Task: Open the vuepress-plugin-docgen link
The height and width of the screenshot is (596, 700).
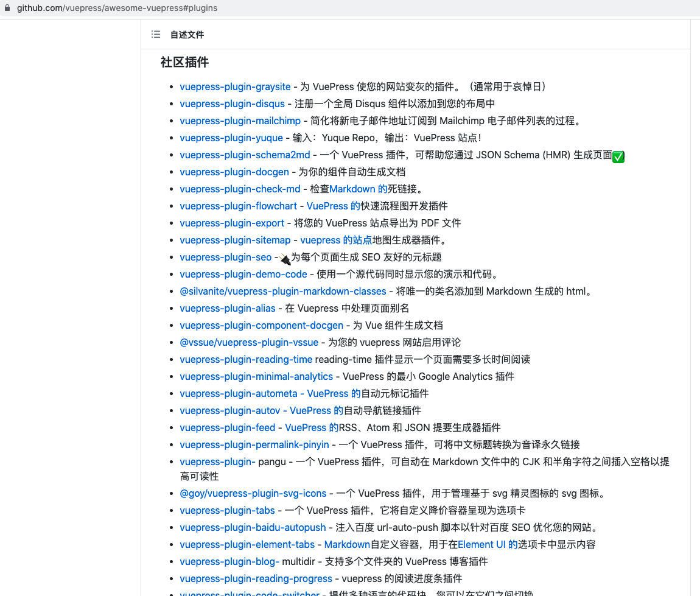Action: [234, 172]
